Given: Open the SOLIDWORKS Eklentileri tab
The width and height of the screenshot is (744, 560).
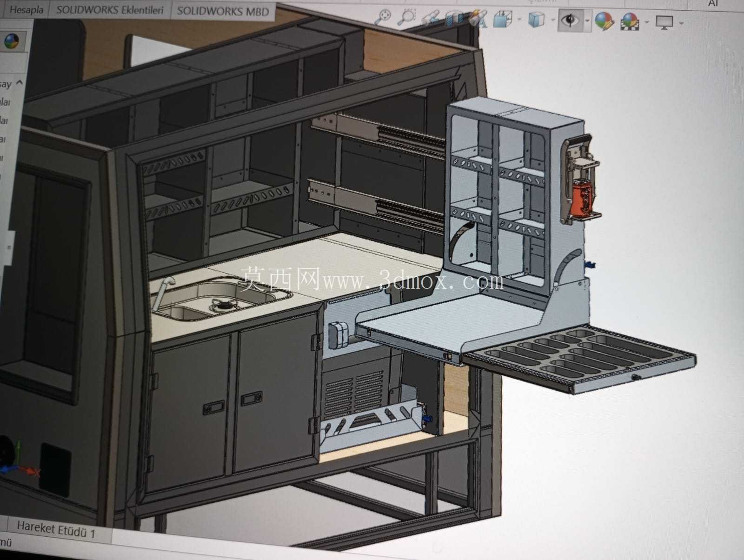Looking at the screenshot, I should click(x=110, y=10).
